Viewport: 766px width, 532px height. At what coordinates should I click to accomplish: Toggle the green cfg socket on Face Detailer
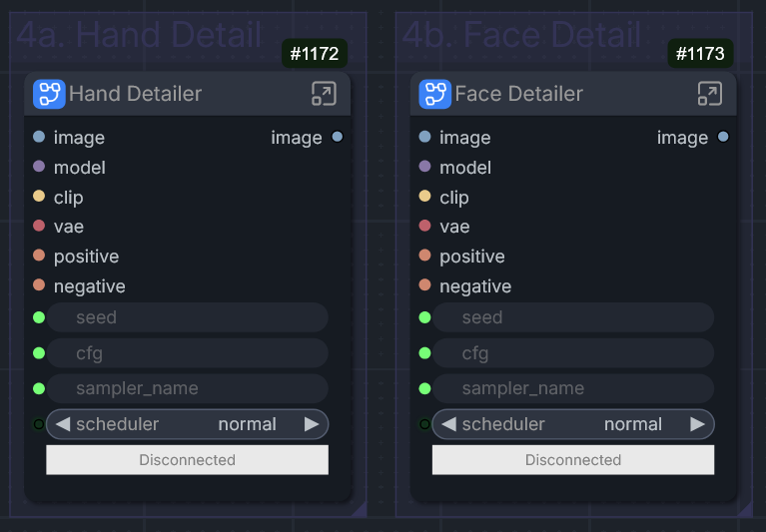pos(425,353)
